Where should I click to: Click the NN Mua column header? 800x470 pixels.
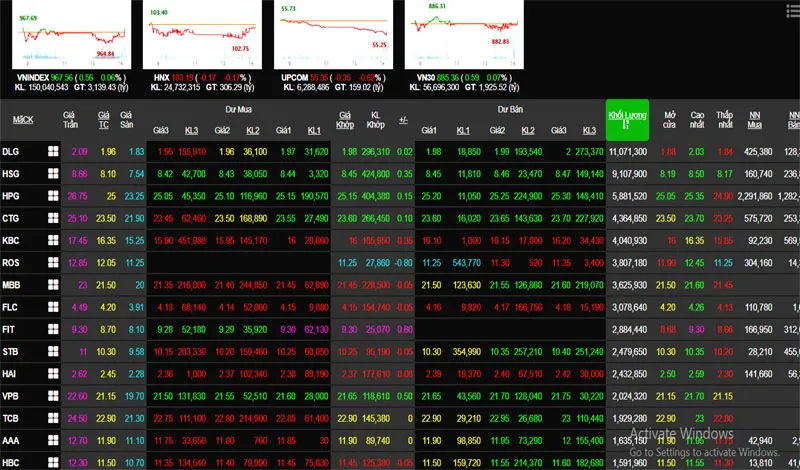pos(755,120)
